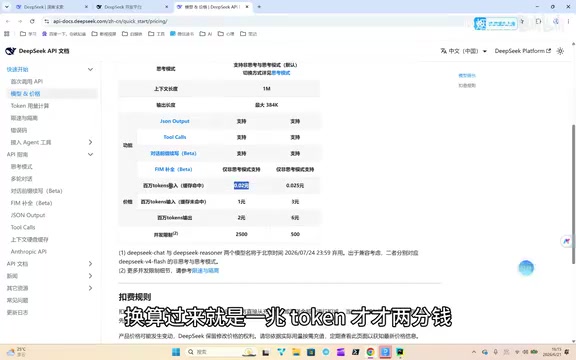This screenshot has height=360, width=576.
Task: Collapse the API 指南 section chevron
Action: point(90,154)
